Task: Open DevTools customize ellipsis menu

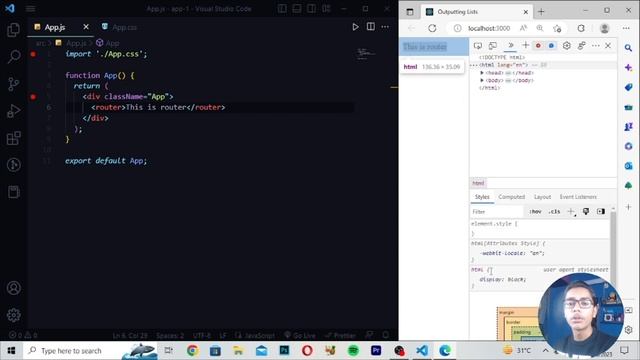Action: coord(596,46)
